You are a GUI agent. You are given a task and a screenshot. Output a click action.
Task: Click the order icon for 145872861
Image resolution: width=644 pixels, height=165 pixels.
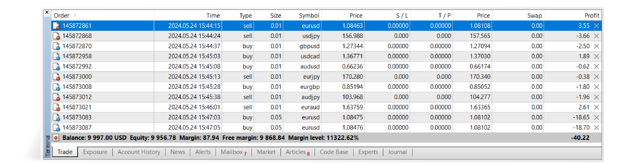(56, 26)
